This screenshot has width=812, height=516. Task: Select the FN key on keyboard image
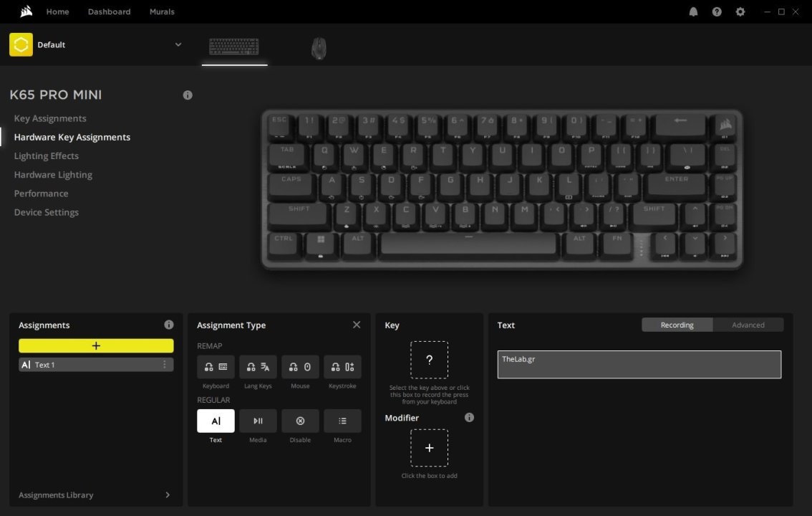[x=617, y=244]
